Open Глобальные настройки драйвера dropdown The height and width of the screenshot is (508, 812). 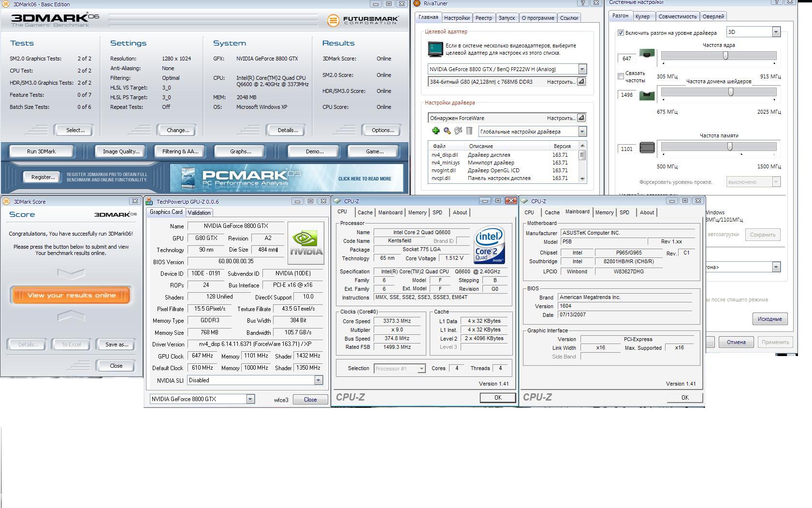[x=582, y=132]
